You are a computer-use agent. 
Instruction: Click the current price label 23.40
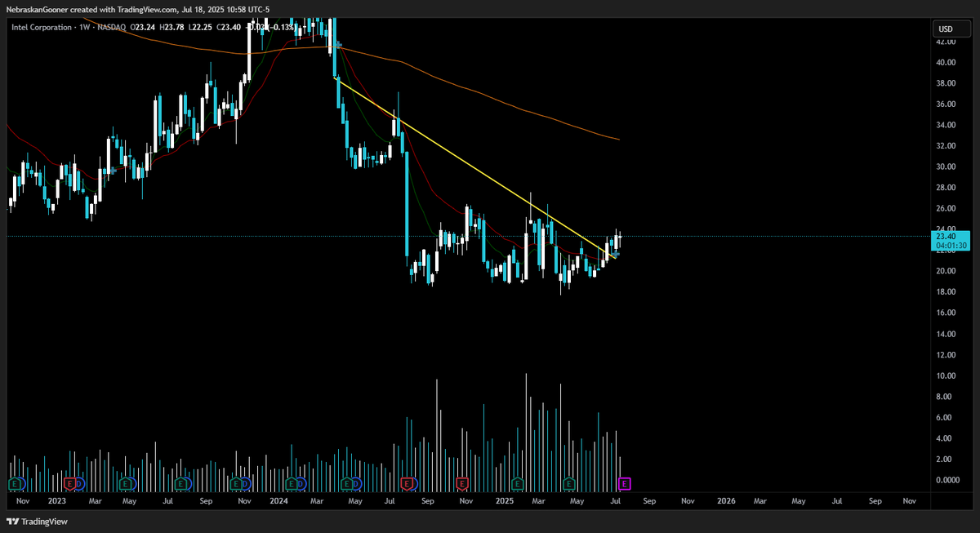pos(947,236)
